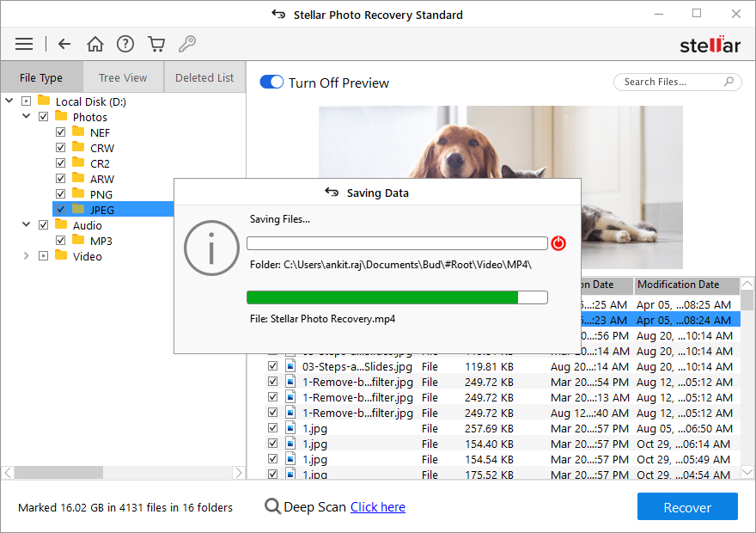Open the hamburger menu
The image size is (756, 533).
click(x=23, y=43)
